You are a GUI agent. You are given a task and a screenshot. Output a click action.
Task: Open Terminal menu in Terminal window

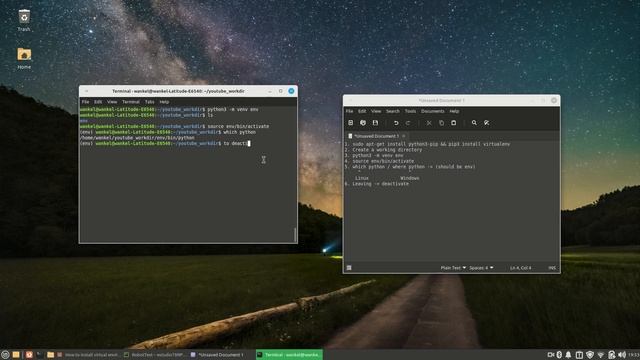(x=131, y=102)
